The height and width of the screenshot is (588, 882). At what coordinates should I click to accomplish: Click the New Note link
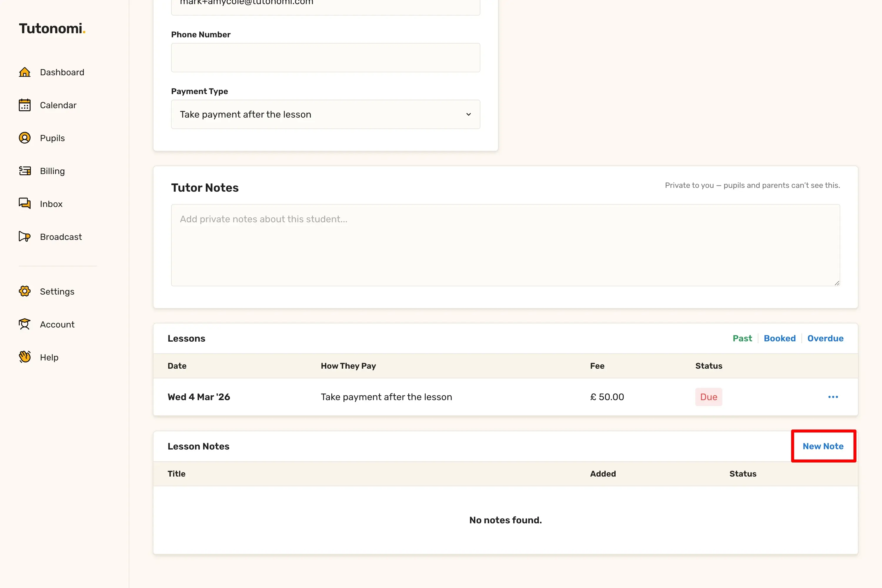[x=823, y=446]
